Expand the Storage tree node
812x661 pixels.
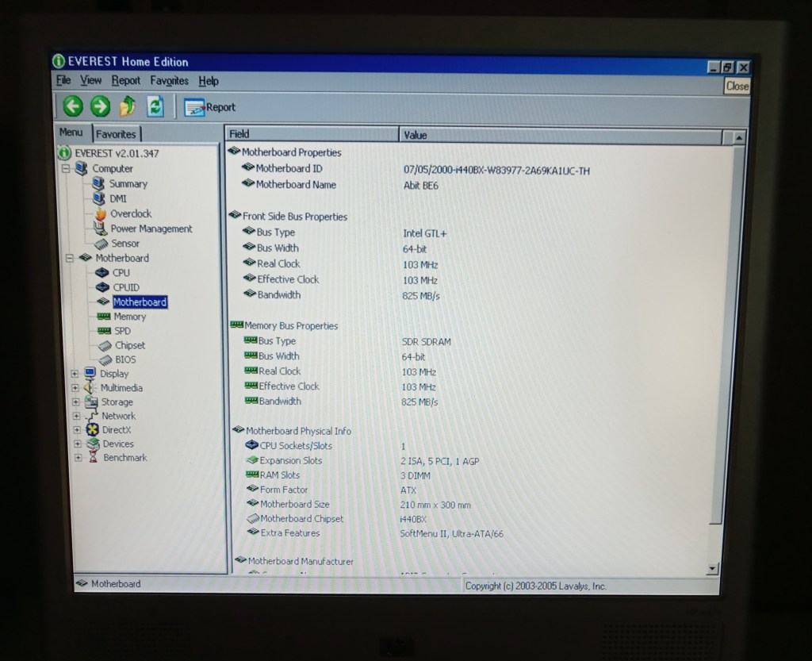(x=76, y=402)
